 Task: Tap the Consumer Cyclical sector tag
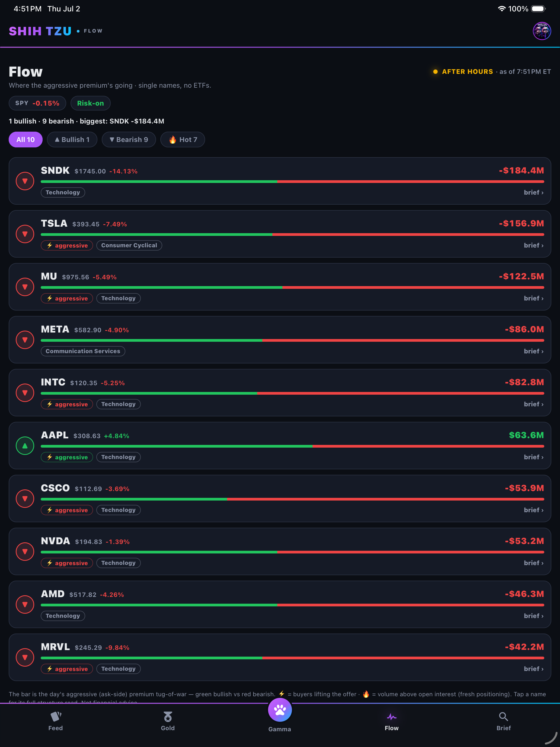pyautogui.click(x=129, y=245)
